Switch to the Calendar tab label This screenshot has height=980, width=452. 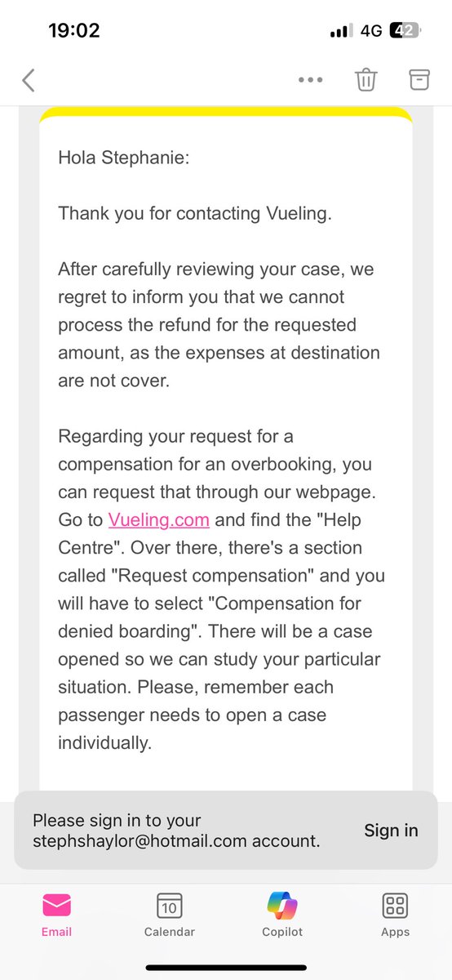click(170, 932)
